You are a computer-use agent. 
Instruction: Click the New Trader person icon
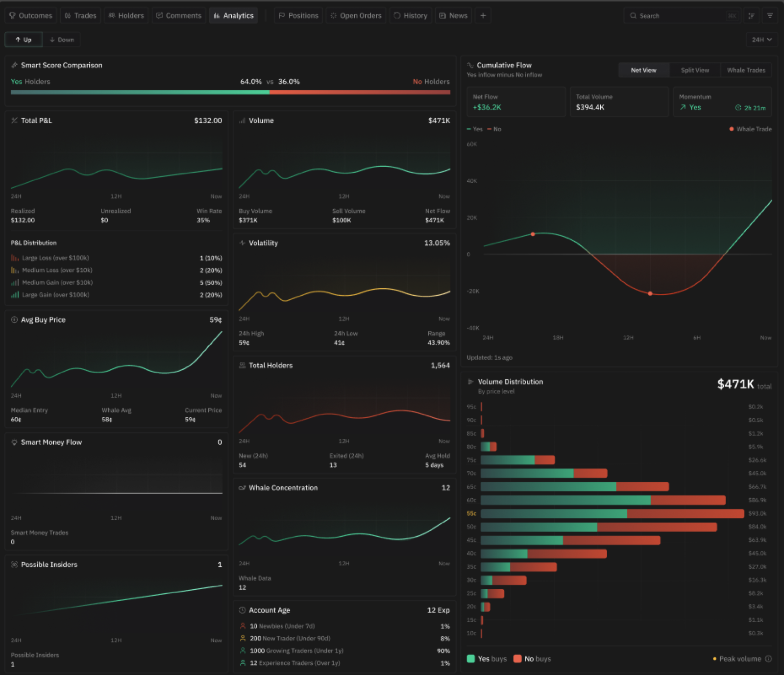coord(243,638)
